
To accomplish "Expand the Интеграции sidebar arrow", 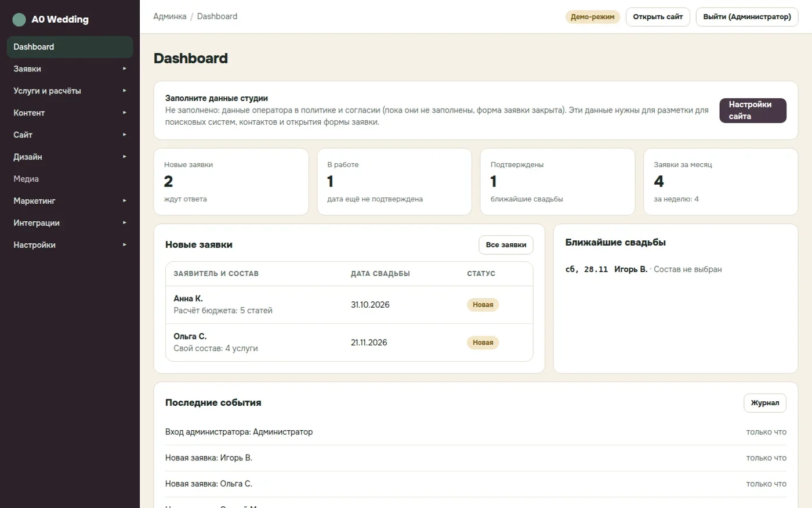I will [124, 223].
